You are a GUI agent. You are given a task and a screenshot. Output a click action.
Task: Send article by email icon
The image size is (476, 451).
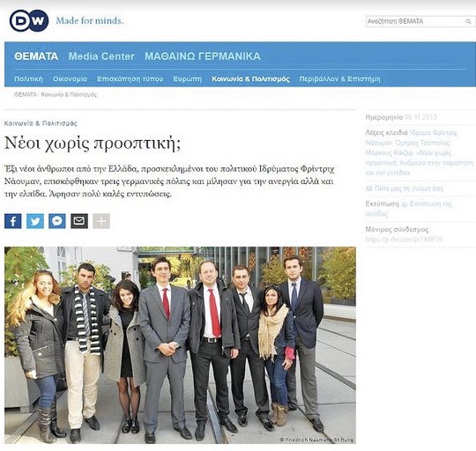click(x=79, y=221)
